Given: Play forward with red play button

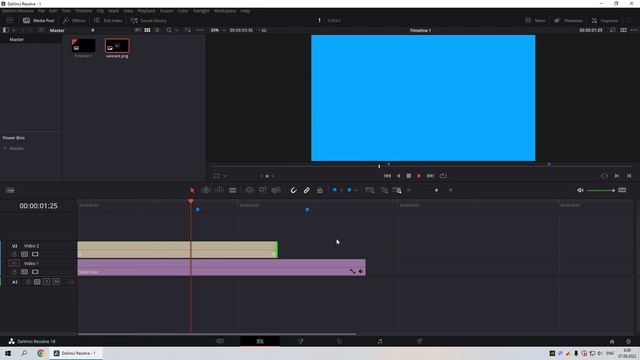Looking at the screenshot, I should pos(419,176).
